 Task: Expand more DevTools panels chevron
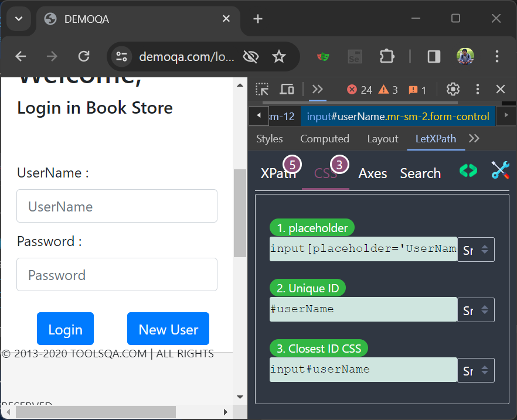tap(318, 89)
